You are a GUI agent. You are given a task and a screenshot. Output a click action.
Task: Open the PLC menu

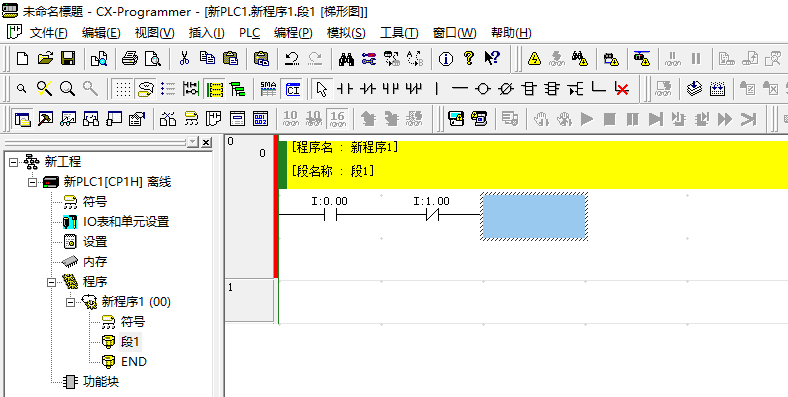(249, 33)
